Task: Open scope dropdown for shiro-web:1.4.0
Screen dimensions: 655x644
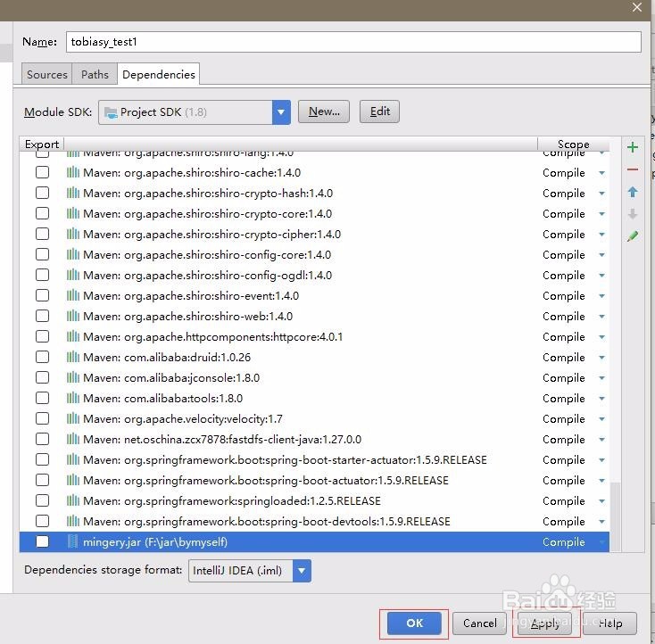Action: click(602, 316)
